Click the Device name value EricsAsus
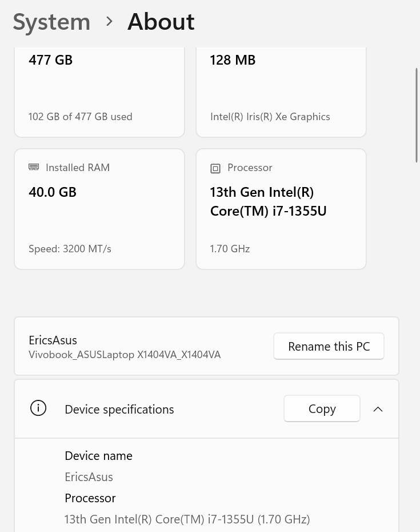Viewport: 420px width, 532px height. click(89, 477)
